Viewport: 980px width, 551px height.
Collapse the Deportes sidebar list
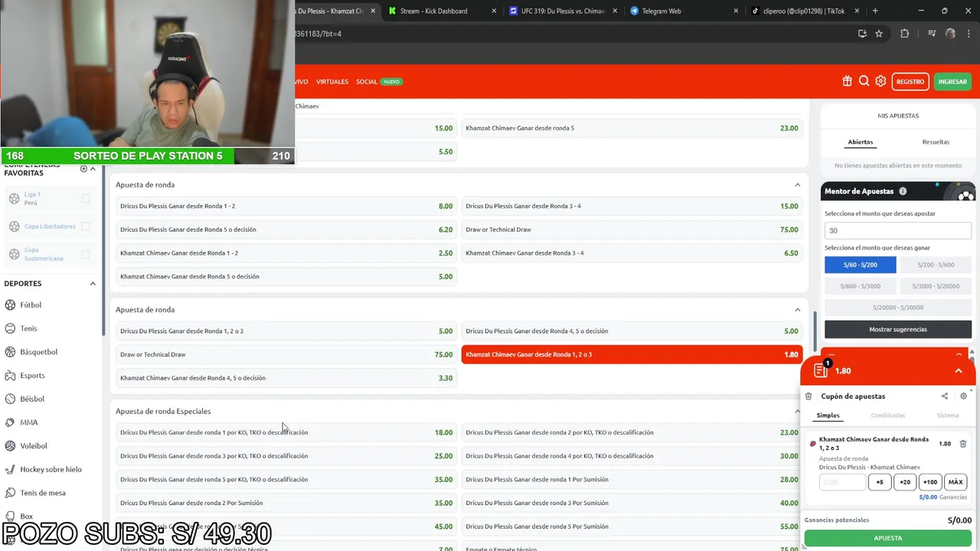[x=93, y=284]
